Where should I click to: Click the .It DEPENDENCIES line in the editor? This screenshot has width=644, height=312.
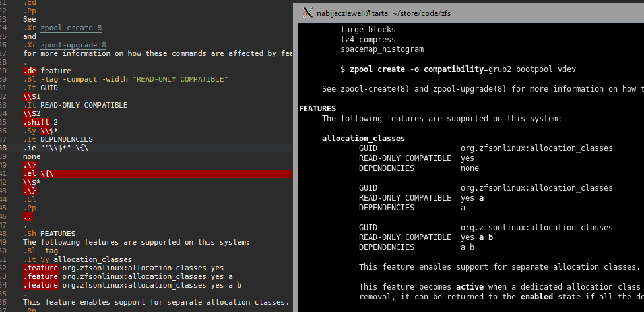pyautogui.click(x=58, y=139)
